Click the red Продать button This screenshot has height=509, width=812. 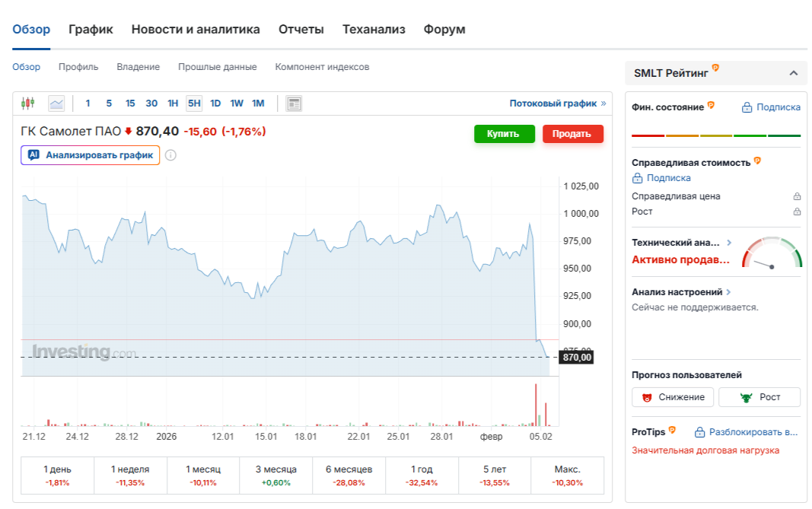tap(573, 134)
